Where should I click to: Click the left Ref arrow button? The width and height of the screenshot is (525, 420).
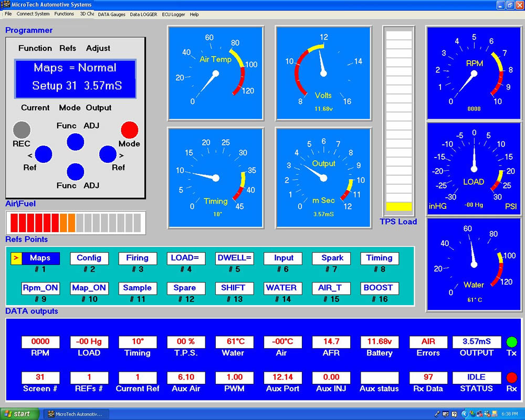[43, 154]
